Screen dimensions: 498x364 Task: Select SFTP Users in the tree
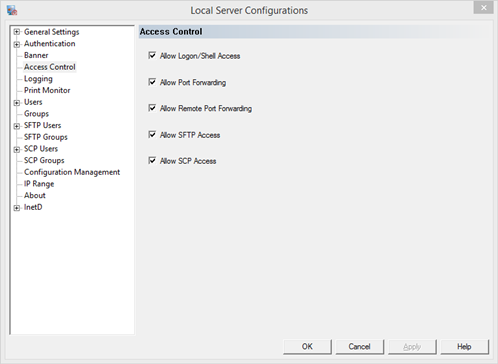pyautogui.click(x=42, y=125)
